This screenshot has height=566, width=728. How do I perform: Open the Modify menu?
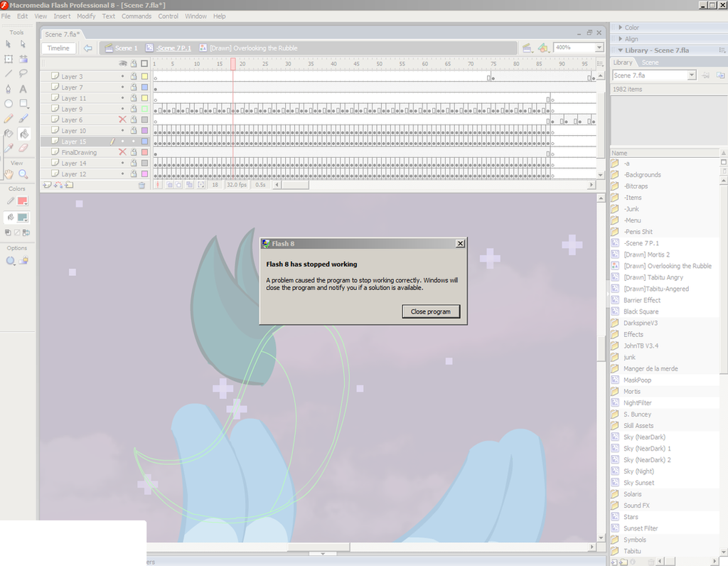click(x=86, y=16)
